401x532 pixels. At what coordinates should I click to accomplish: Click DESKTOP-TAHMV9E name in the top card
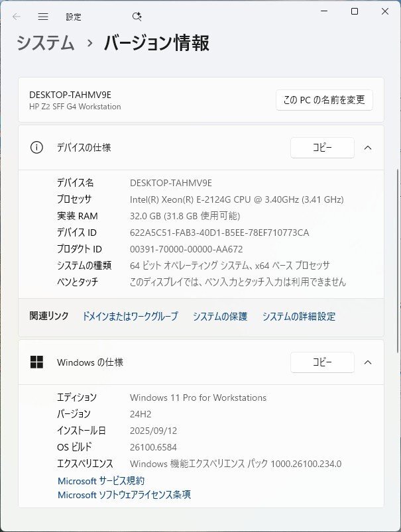tap(70, 95)
